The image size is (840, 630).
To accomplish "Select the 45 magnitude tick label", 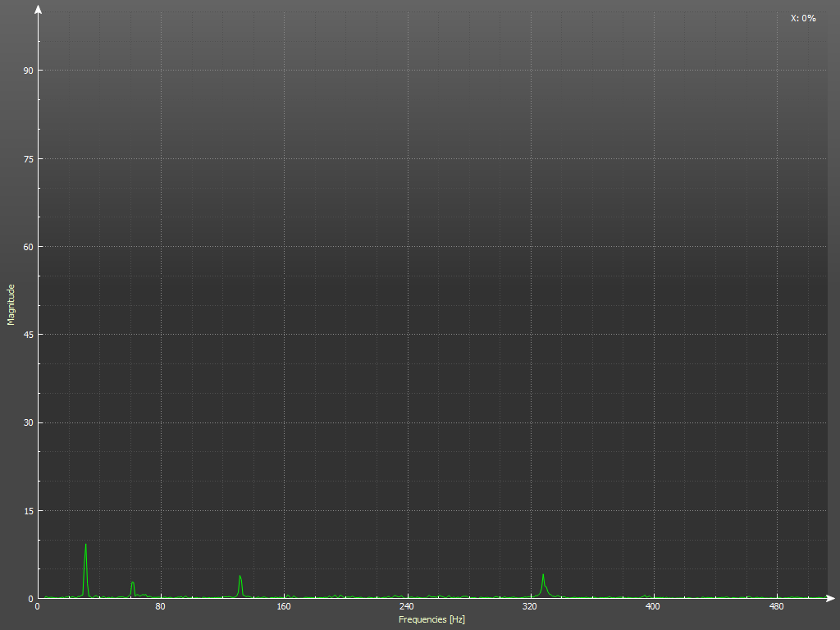I will [28, 335].
